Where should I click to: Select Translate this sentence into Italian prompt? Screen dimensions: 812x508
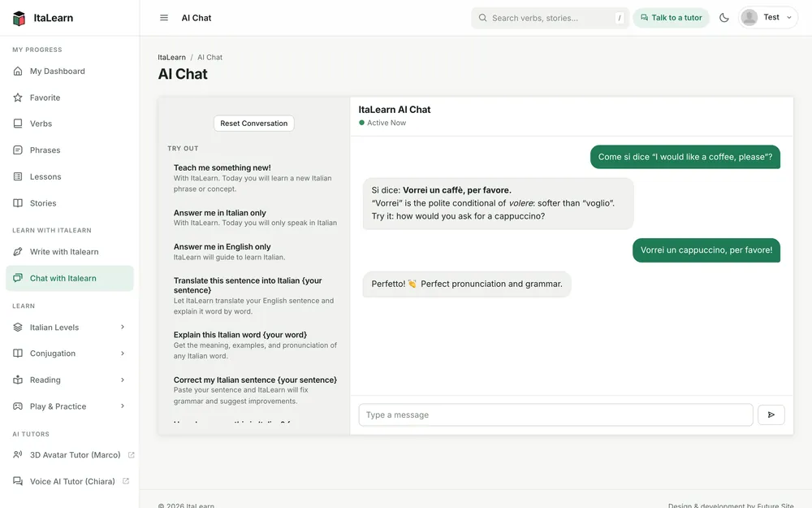pyautogui.click(x=253, y=296)
